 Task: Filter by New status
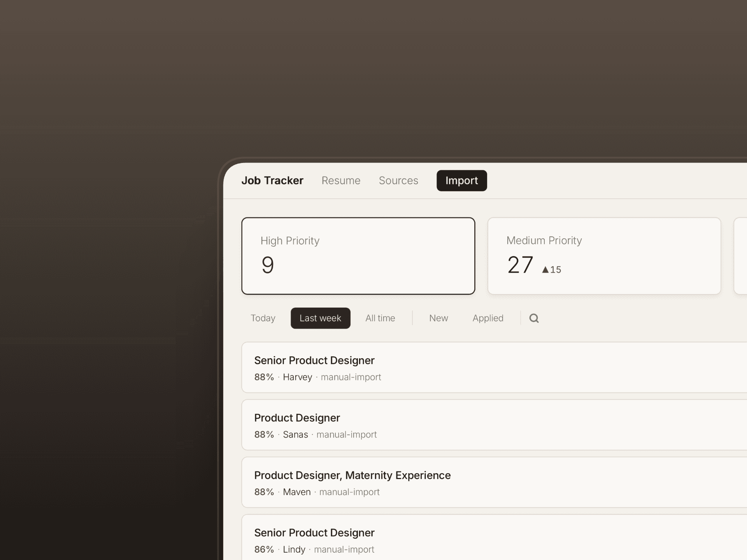[438, 318]
